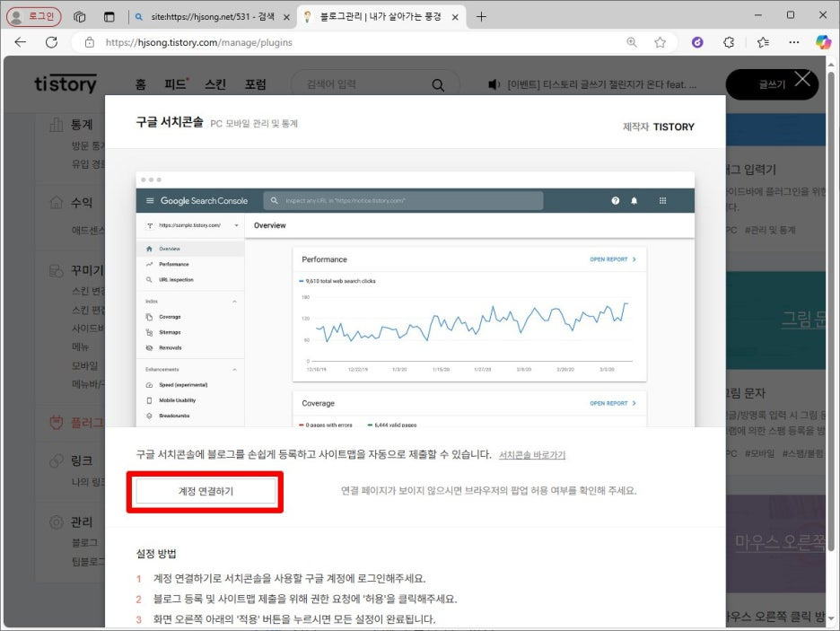Open the 서치콘솔 바로가기 link
The height and width of the screenshot is (631, 840).
pos(532,455)
